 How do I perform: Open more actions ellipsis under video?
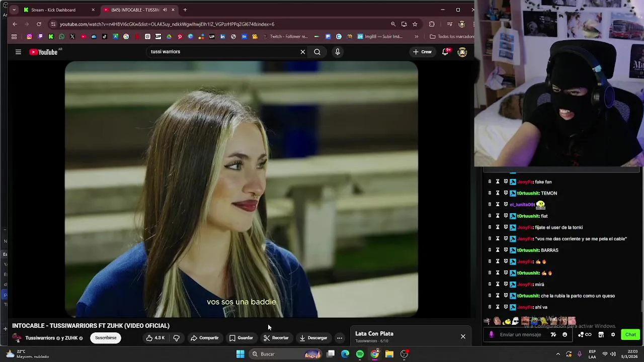coord(340,338)
